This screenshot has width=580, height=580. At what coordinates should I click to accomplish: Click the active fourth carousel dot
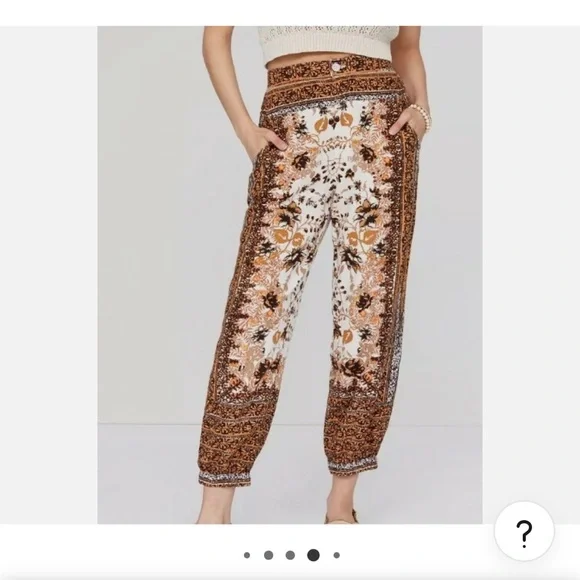tap(313, 555)
